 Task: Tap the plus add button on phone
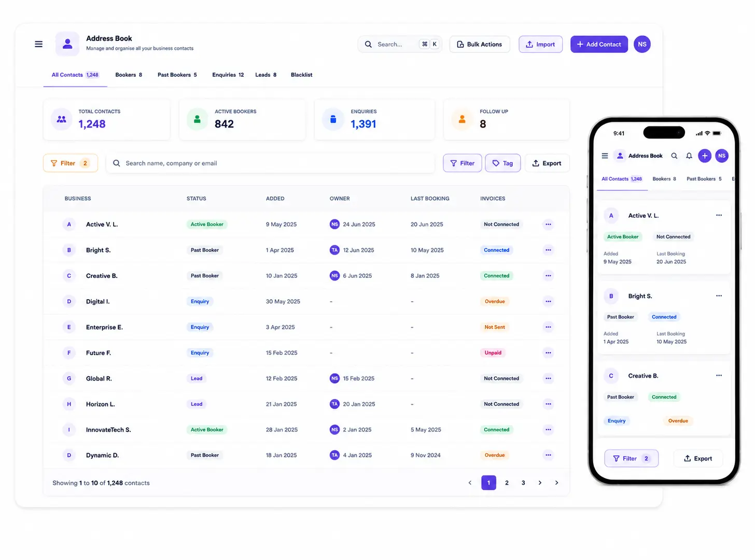tap(705, 156)
